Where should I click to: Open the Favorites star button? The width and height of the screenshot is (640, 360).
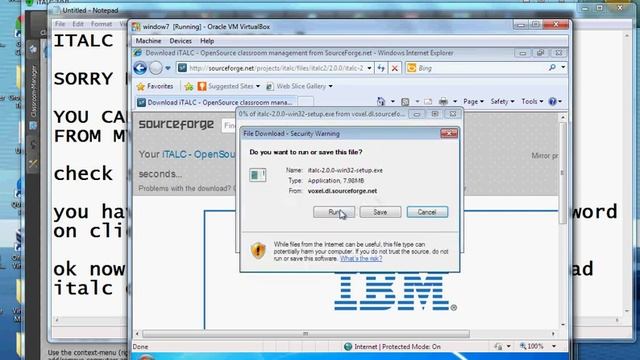(155, 87)
